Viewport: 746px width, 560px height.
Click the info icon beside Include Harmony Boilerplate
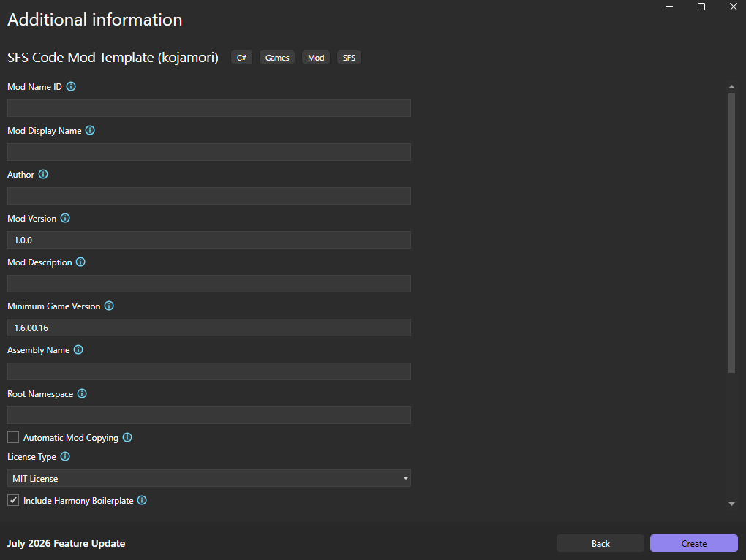(142, 500)
